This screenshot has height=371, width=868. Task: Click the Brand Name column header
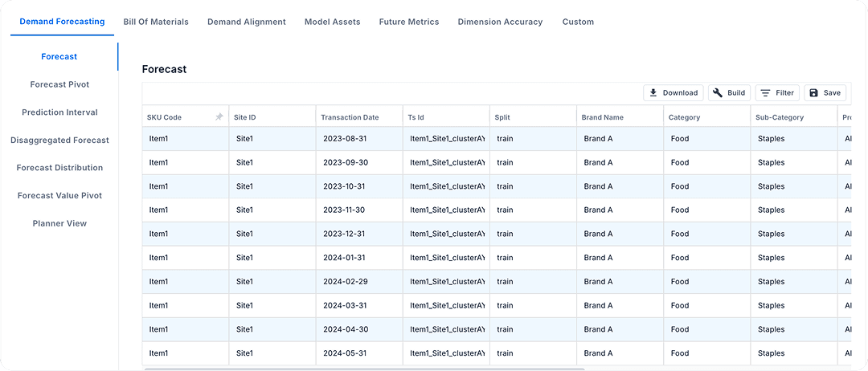click(602, 117)
